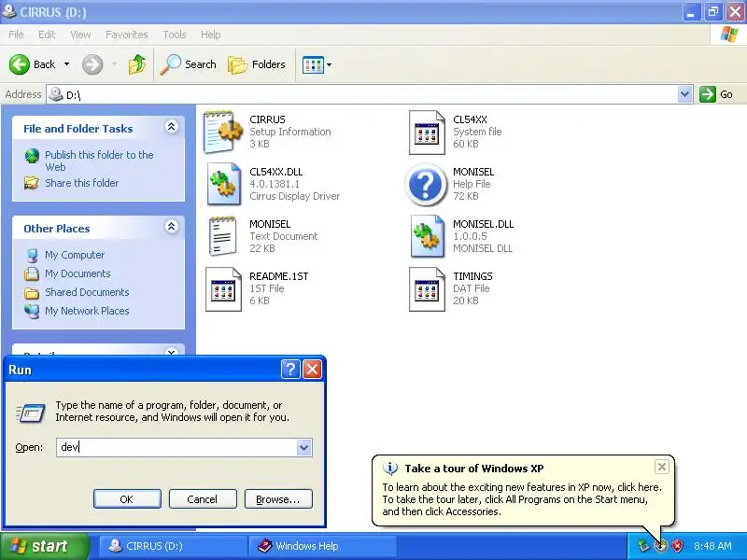Image resolution: width=747 pixels, height=560 pixels.
Task: Open the File menu
Action: click(16, 35)
